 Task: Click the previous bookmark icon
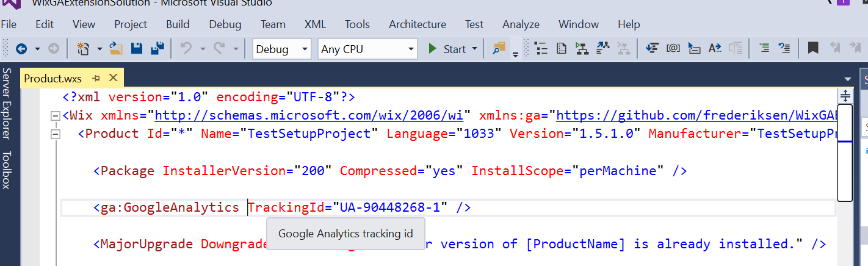[x=835, y=49]
